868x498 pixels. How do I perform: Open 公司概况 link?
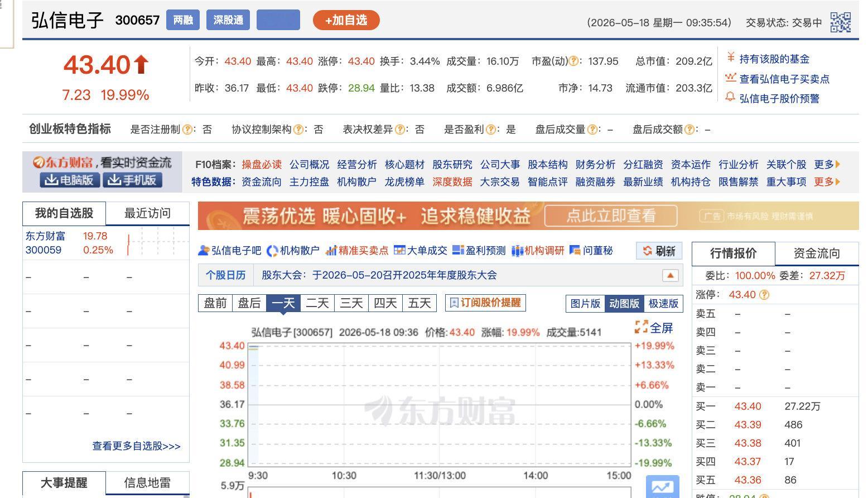(309, 165)
